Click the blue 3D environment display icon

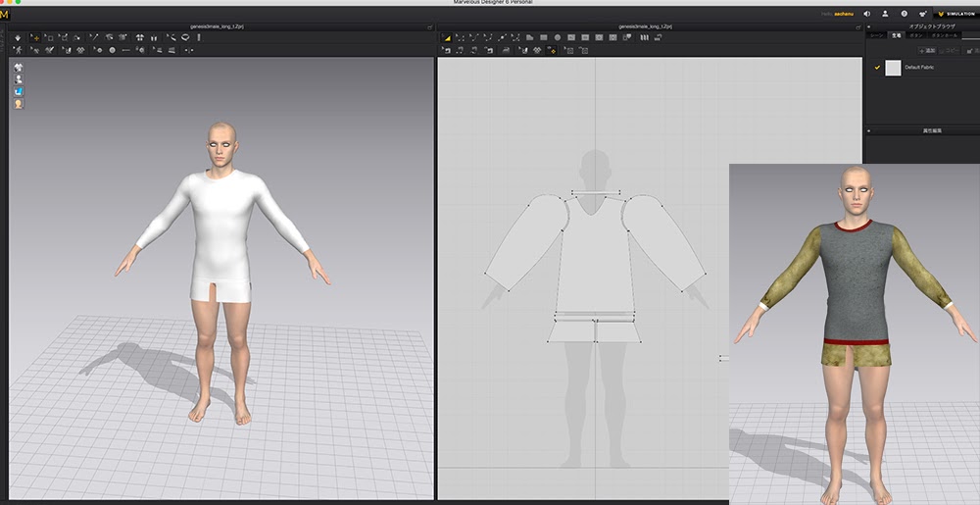(x=19, y=91)
